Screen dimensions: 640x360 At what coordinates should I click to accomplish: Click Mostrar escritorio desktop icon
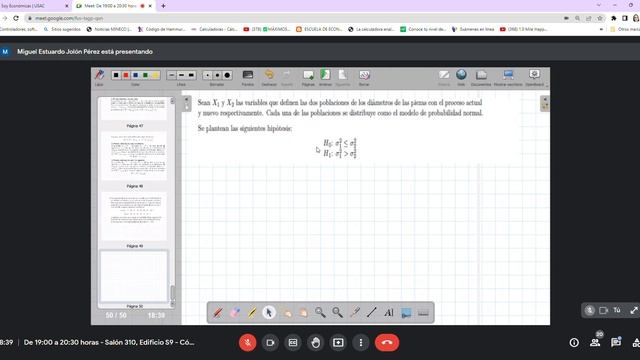point(508,75)
